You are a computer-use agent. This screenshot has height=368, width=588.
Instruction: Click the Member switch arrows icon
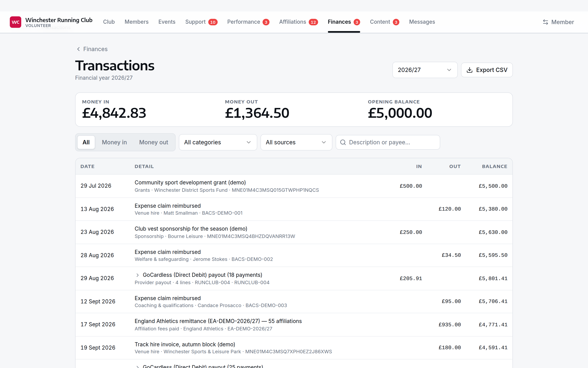[x=546, y=22]
